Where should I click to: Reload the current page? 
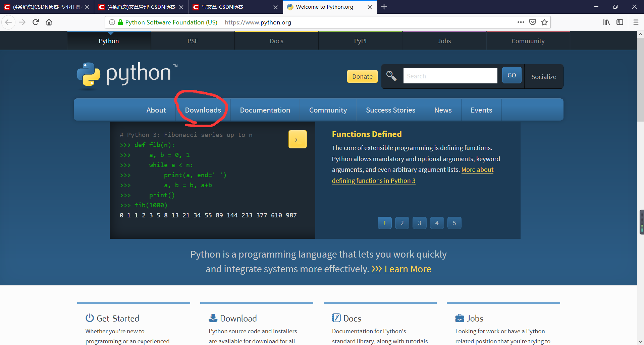tap(36, 22)
